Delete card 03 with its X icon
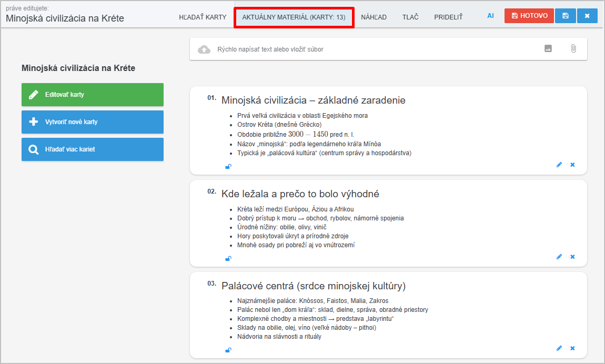 point(572,348)
